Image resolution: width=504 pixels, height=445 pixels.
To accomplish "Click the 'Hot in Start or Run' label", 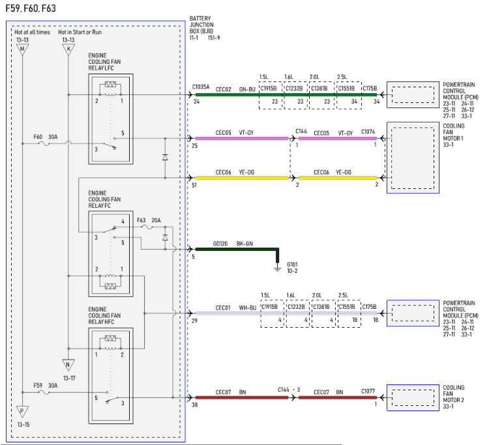I will (80, 32).
